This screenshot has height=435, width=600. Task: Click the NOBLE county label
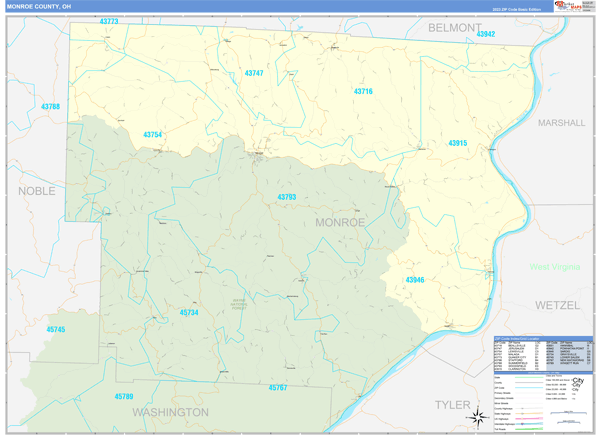click(37, 189)
